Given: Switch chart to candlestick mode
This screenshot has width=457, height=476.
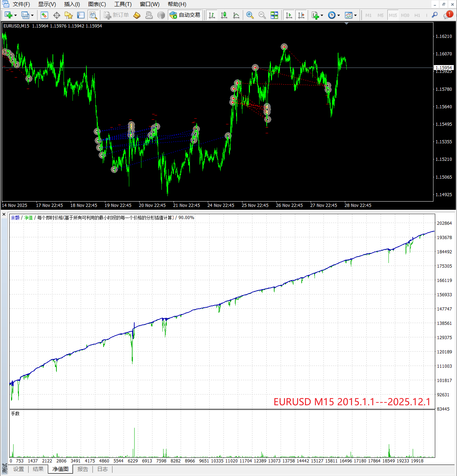Looking at the screenshot, I should click(224, 15).
